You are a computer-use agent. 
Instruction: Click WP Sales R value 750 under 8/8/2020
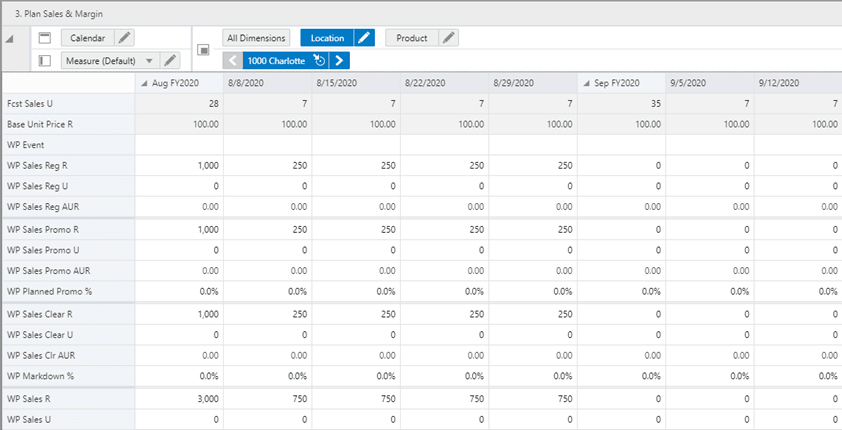click(267, 399)
